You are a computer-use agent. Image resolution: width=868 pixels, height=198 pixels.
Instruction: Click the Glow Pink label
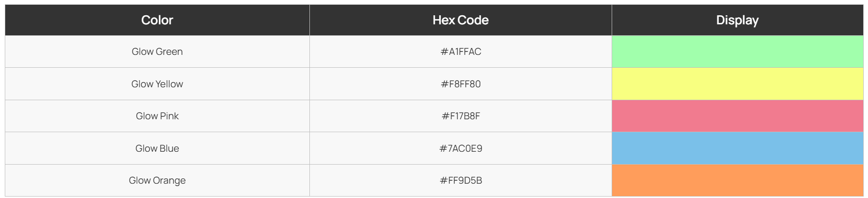[157, 116]
